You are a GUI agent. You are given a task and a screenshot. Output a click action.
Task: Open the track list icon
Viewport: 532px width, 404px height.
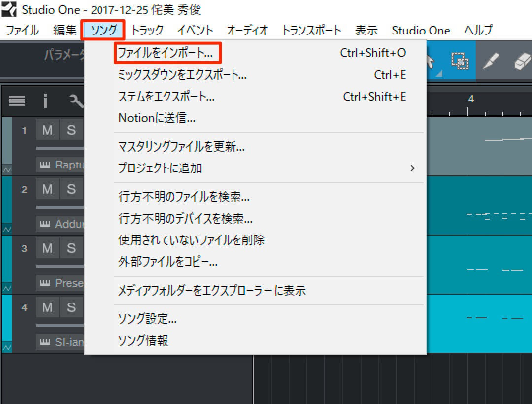click(x=17, y=101)
